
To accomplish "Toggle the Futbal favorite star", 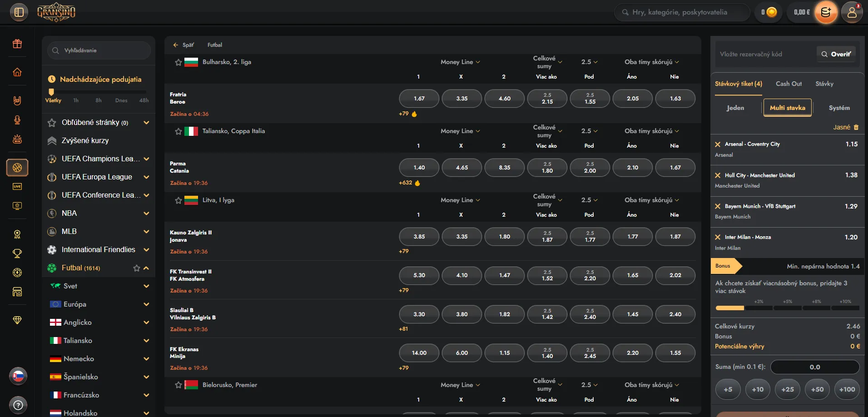I will click(136, 268).
